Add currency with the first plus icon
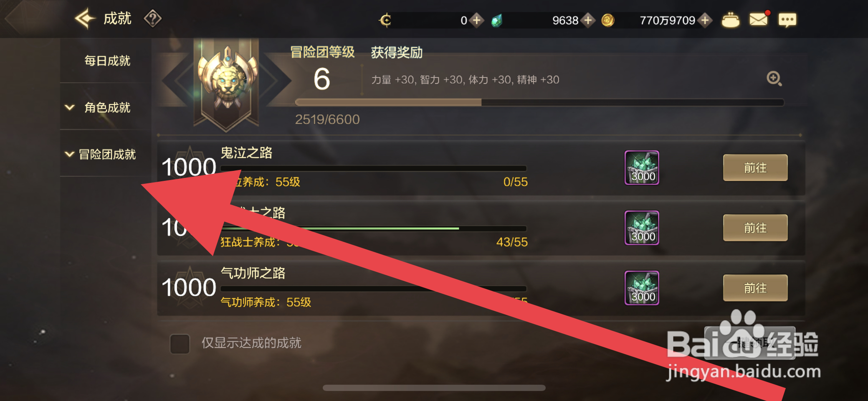 pos(476,20)
